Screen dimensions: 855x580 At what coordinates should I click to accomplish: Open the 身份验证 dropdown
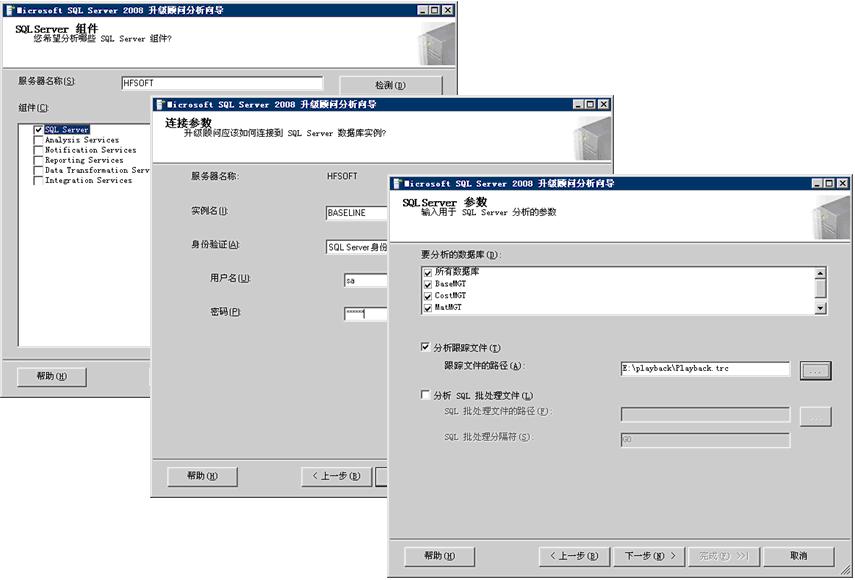point(357,247)
